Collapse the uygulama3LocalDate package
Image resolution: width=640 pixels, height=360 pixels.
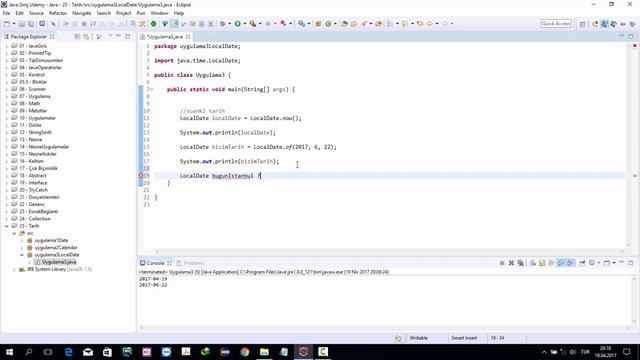[22, 255]
